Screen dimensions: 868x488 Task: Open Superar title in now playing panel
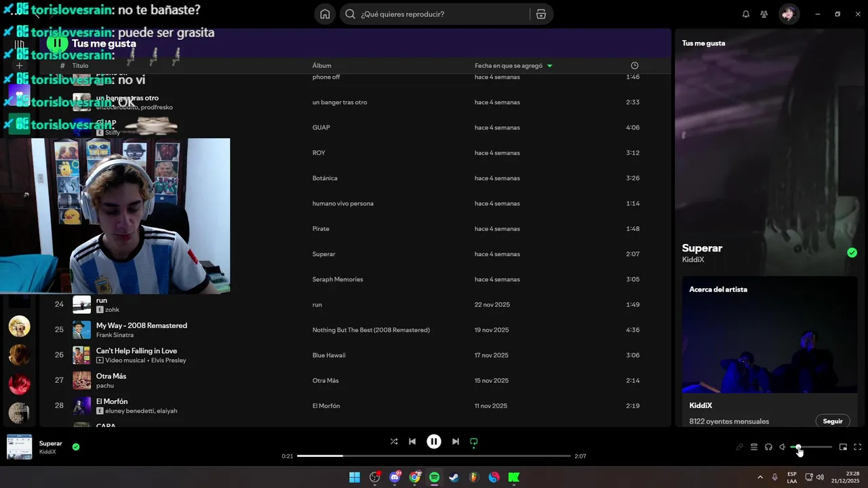click(x=702, y=248)
